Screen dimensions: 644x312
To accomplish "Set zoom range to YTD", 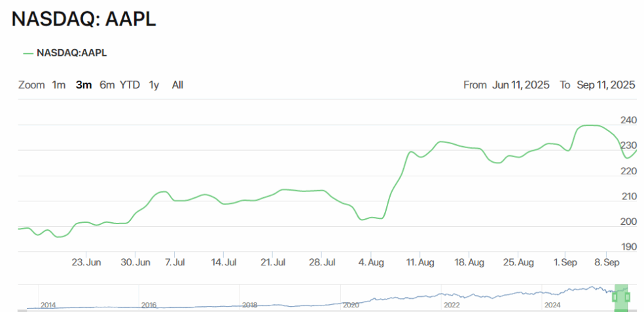I will 130,85.
